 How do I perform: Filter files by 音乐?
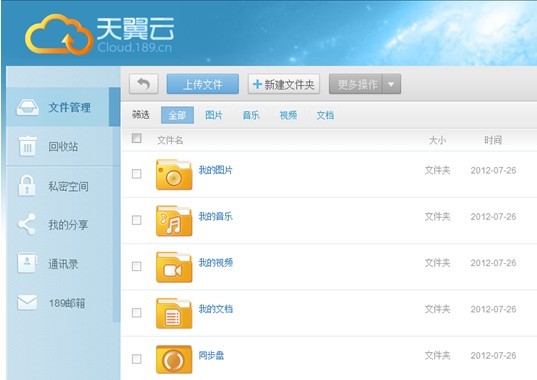(251, 115)
